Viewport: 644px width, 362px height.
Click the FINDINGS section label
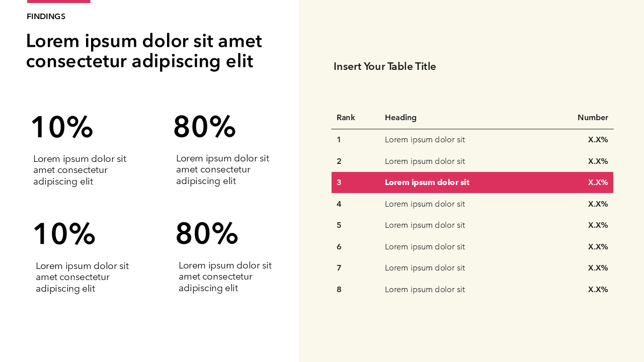(x=46, y=17)
